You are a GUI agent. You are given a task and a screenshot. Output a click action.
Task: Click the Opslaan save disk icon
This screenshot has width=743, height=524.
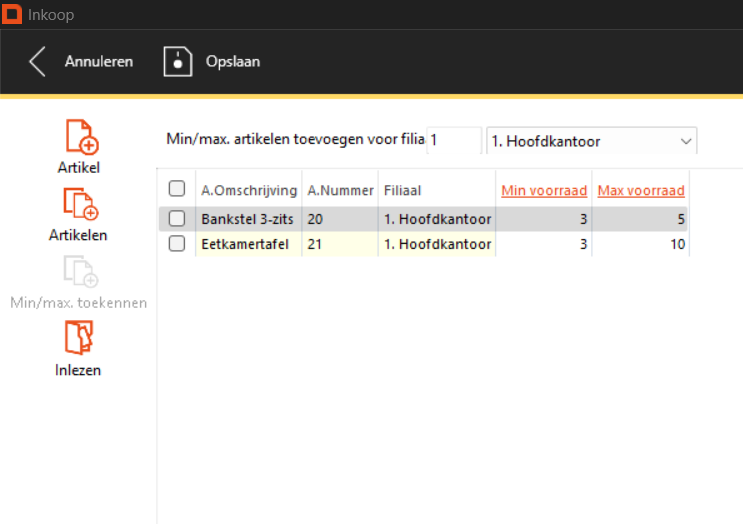tap(177, 61)
